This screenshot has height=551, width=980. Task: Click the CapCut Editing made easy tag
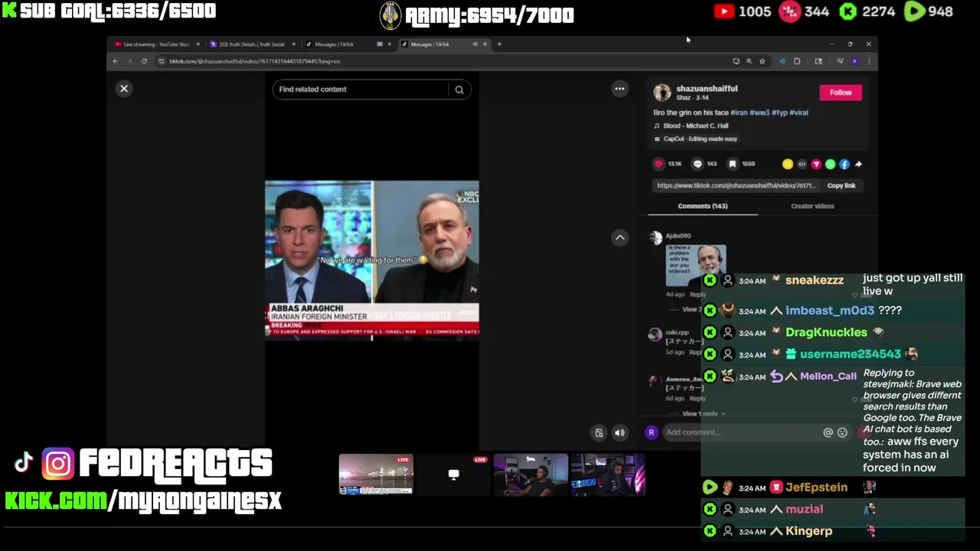695,139
